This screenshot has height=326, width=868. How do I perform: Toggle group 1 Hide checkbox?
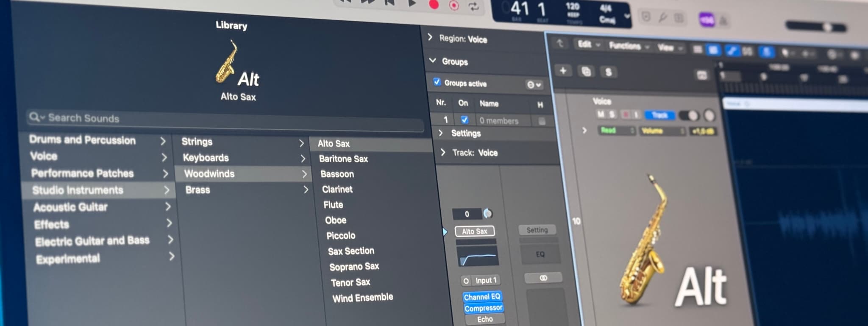click(x=542, y=121)
